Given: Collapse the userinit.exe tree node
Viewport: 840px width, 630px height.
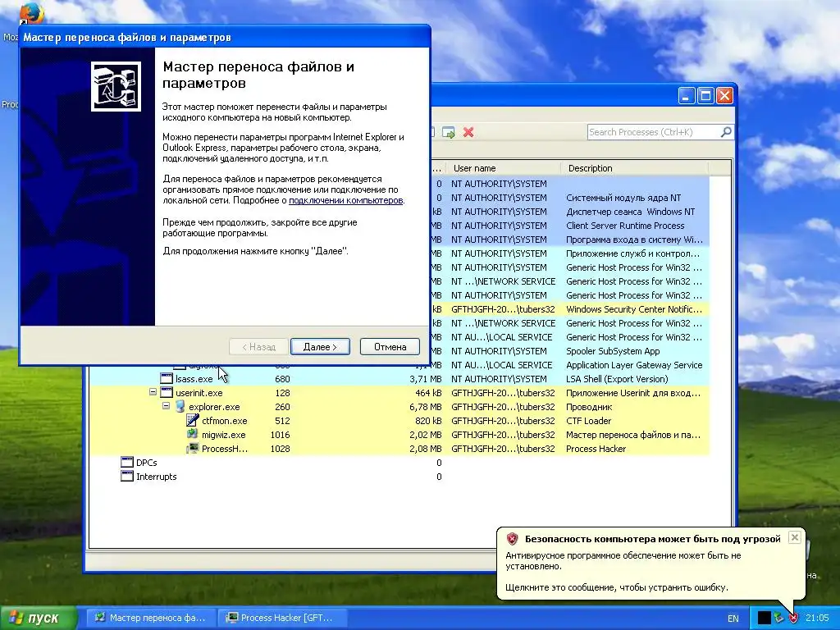Looking at the screenshot, I should pos(153,392).
